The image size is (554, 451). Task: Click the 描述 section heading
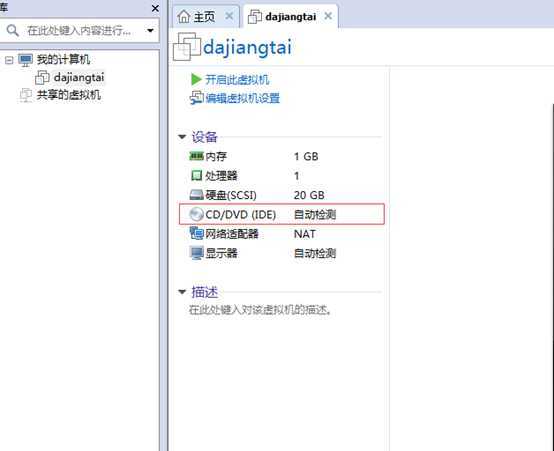point(205,292)
